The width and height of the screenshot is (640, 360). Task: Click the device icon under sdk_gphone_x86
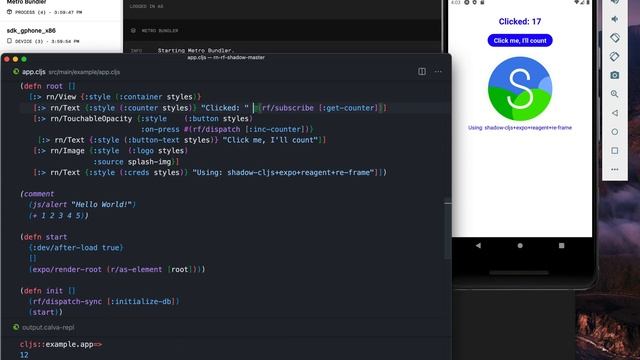click(9, 41)
